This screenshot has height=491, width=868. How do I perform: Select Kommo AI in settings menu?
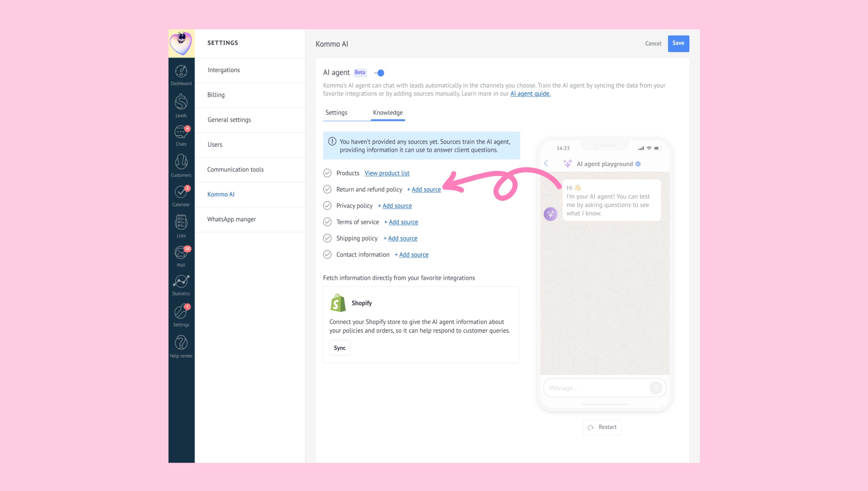pyautogui.click(x=250, y=194)
